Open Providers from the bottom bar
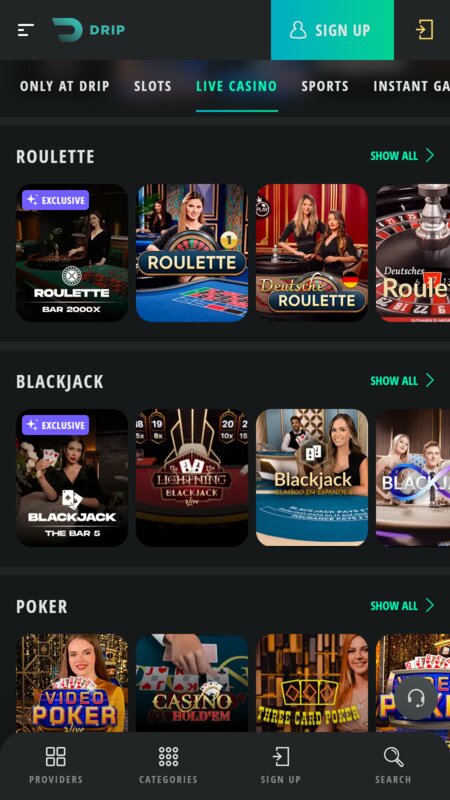 [56, 765]
